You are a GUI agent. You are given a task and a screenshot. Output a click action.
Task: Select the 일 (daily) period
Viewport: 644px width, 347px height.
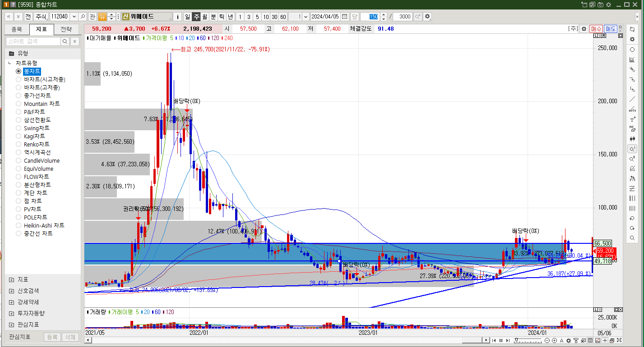coord(187,17)
